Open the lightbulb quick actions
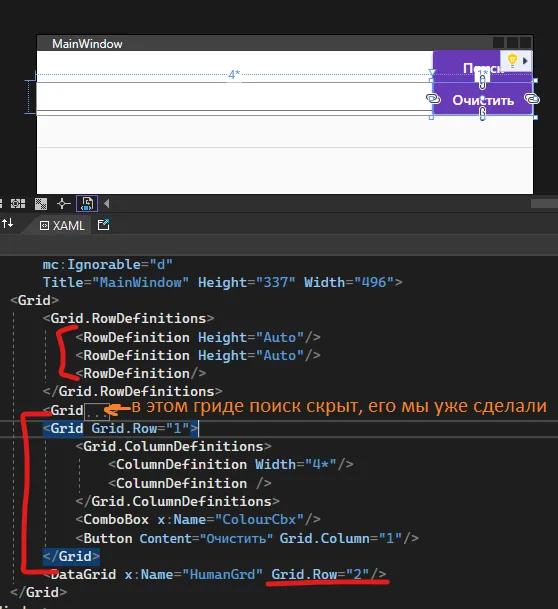Viewport: 558px width, 609px height. click(x=512, y=60)
